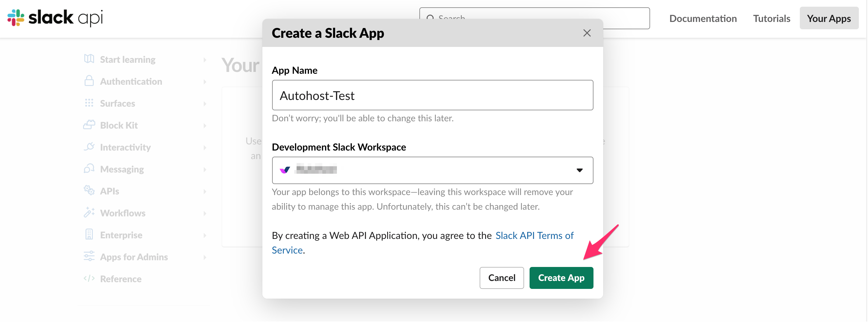Screen dimensions: 868x334
Task: Click the Authentication lock icon
Action: point(89,81)
